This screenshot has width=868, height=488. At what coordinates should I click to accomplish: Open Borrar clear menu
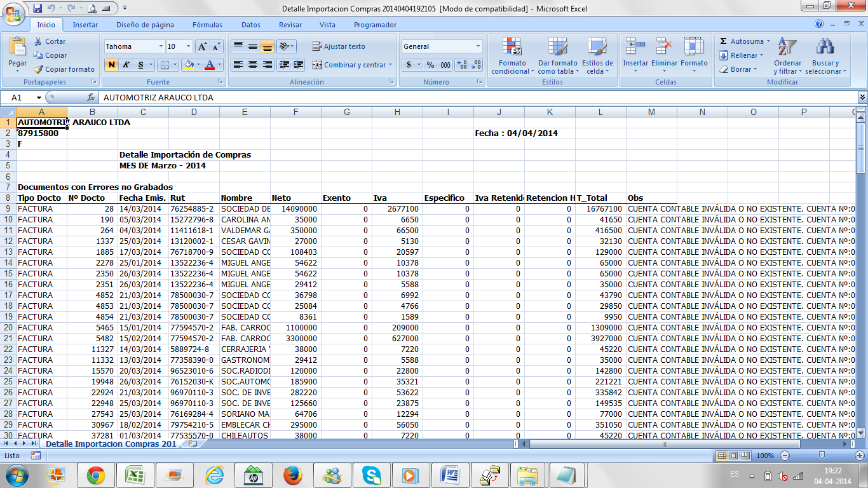coord(738,69)
